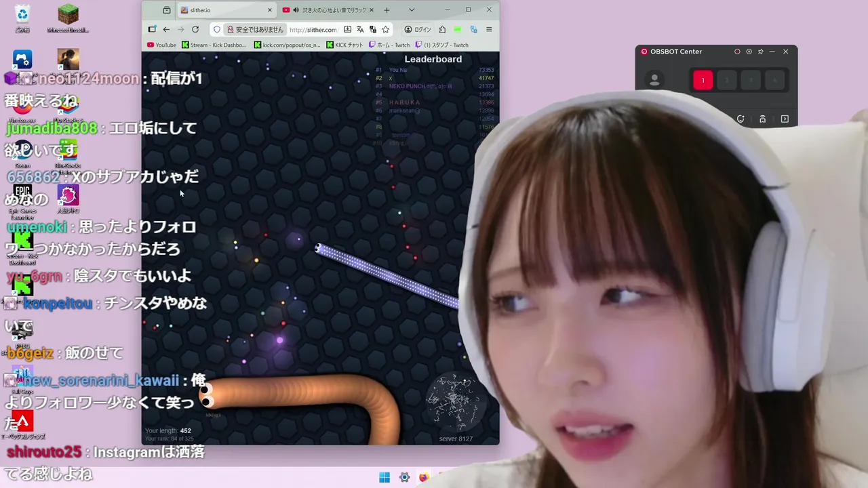Screen dimensions: 868x488
Task: Click the 'Your length: 452' text
Action: click(x=167, y=431)
